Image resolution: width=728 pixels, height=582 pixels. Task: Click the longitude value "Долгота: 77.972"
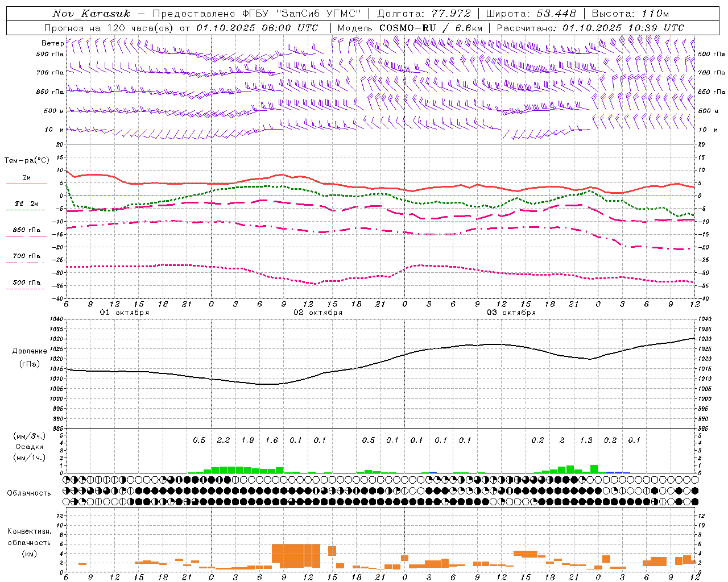coord(424,14)
